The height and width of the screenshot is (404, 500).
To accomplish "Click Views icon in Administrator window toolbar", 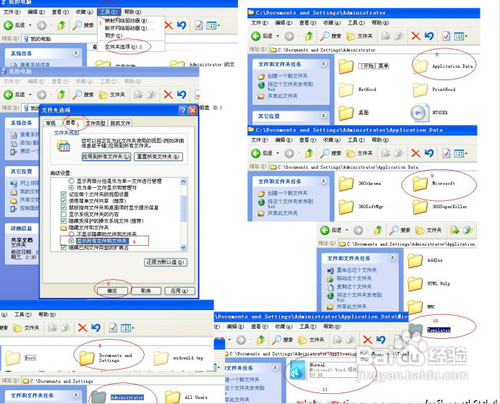I will pos(459,36).
